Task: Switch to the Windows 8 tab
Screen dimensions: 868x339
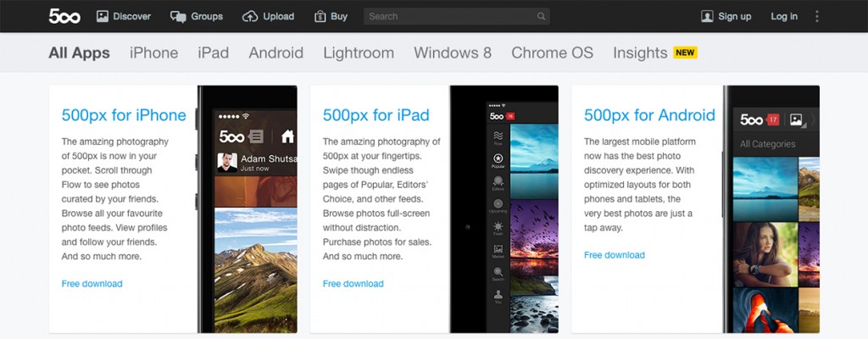Action: point(453,53)
